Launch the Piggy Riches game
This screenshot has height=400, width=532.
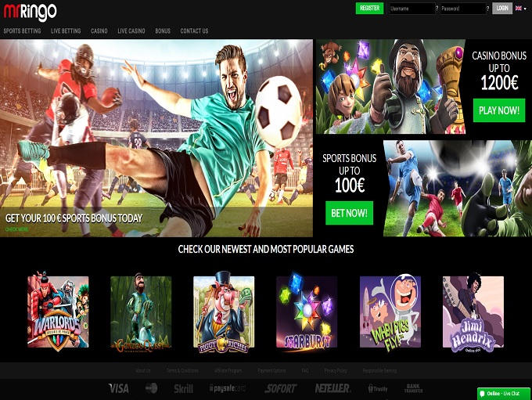pos(224,312)
